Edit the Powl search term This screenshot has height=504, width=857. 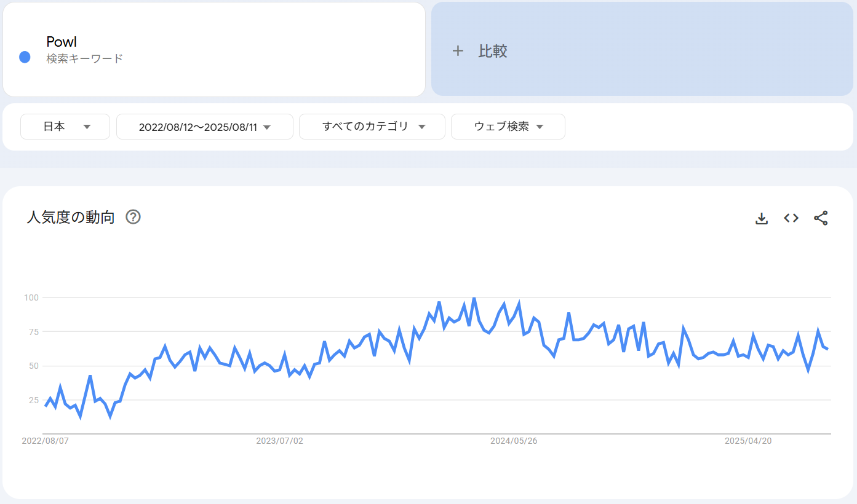point(214,49)
